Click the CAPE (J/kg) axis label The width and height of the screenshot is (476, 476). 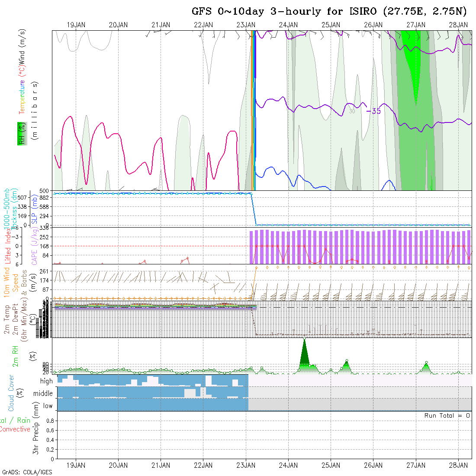(x=34, y=246)
